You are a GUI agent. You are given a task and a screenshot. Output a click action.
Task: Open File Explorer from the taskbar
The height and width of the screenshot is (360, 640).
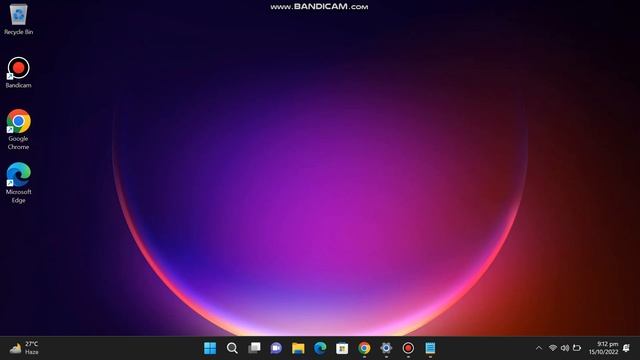coord(298,348)
